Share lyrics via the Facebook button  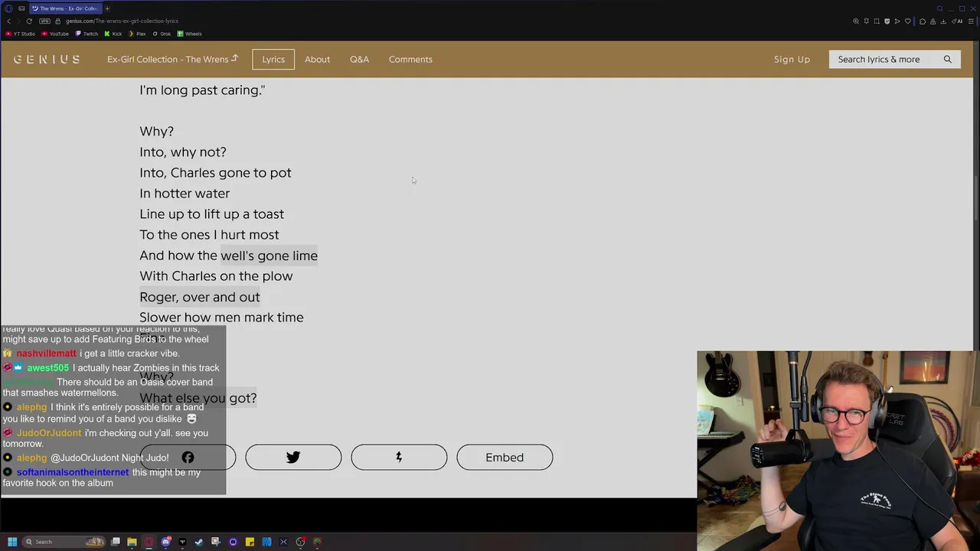pyautogui.click(x=188, y=457)
